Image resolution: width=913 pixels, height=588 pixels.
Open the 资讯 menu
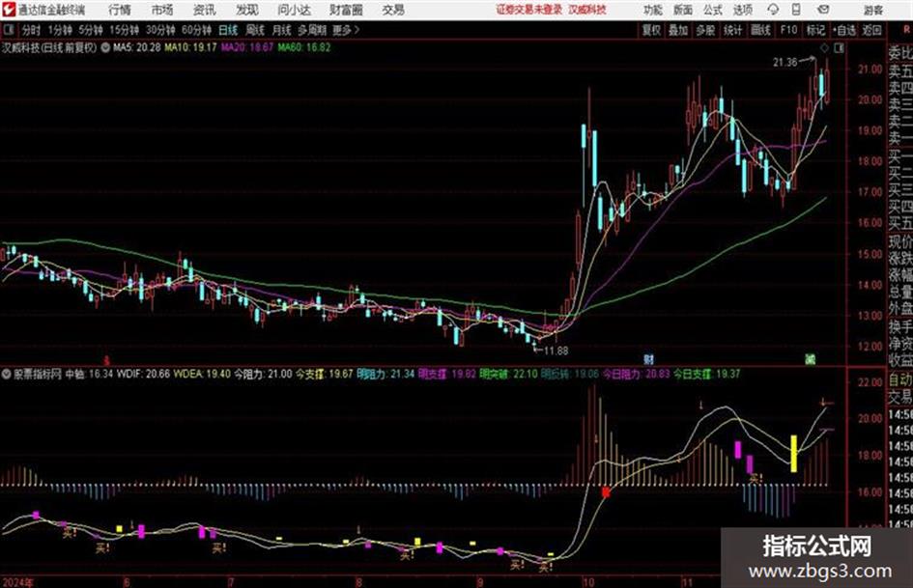point(204,10)
